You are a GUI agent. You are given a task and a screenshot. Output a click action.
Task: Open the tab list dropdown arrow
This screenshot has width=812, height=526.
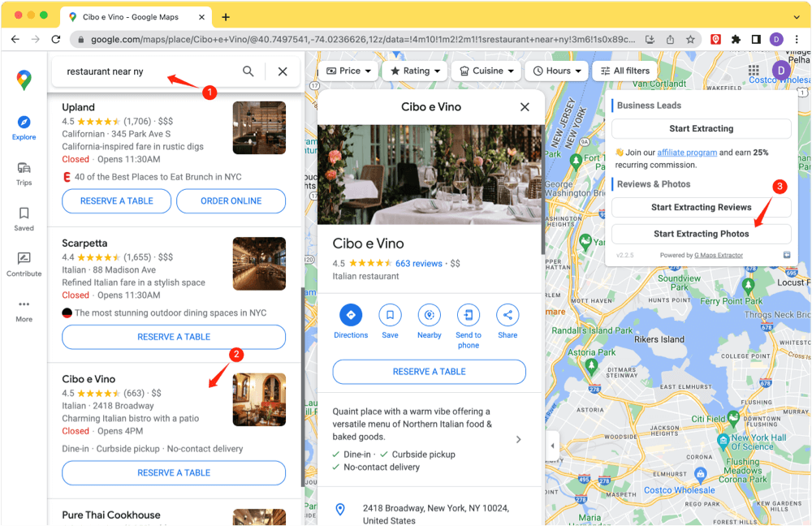(797, 17)
